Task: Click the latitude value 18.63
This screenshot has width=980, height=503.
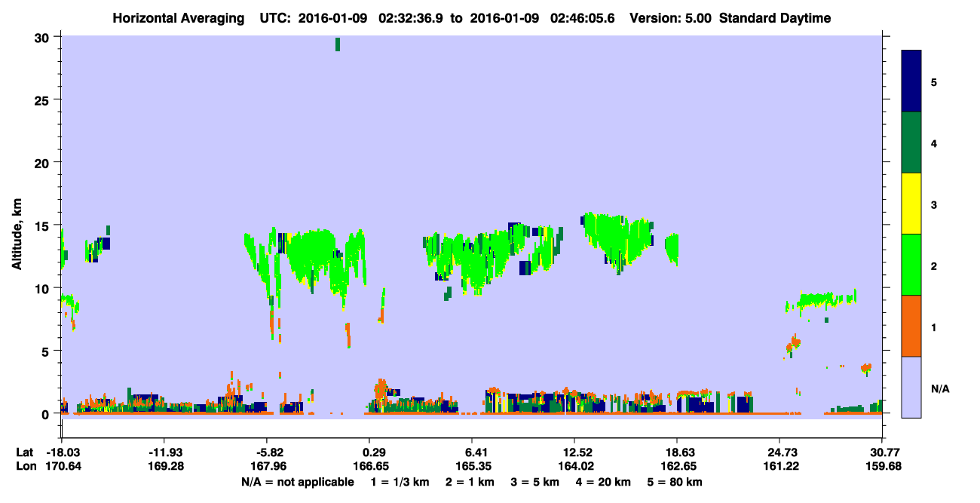Action: click(x=680, y=452)
